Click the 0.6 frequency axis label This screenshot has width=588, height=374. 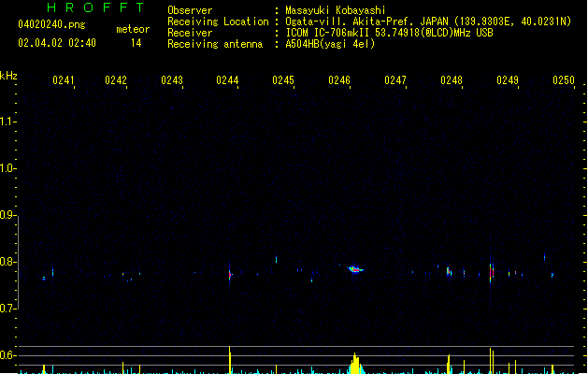pos(7,355)
